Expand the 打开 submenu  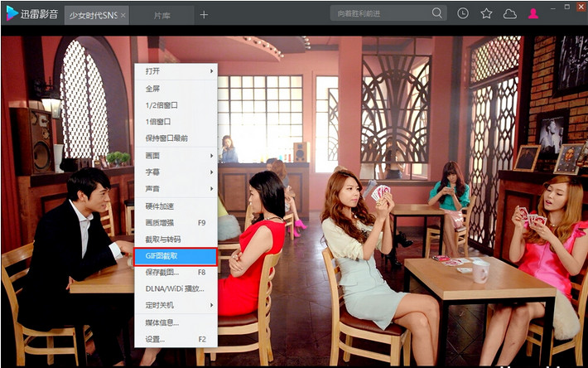(176, 71)
